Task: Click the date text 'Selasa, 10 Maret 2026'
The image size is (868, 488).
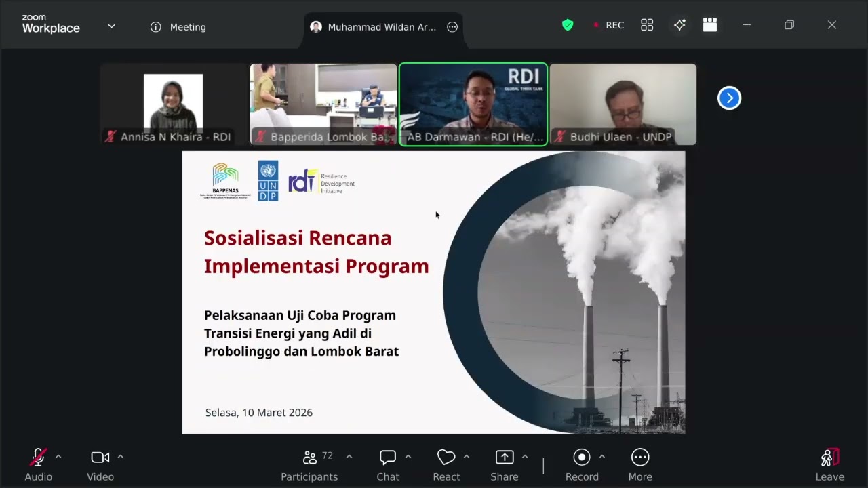Action: pos(259,413)
